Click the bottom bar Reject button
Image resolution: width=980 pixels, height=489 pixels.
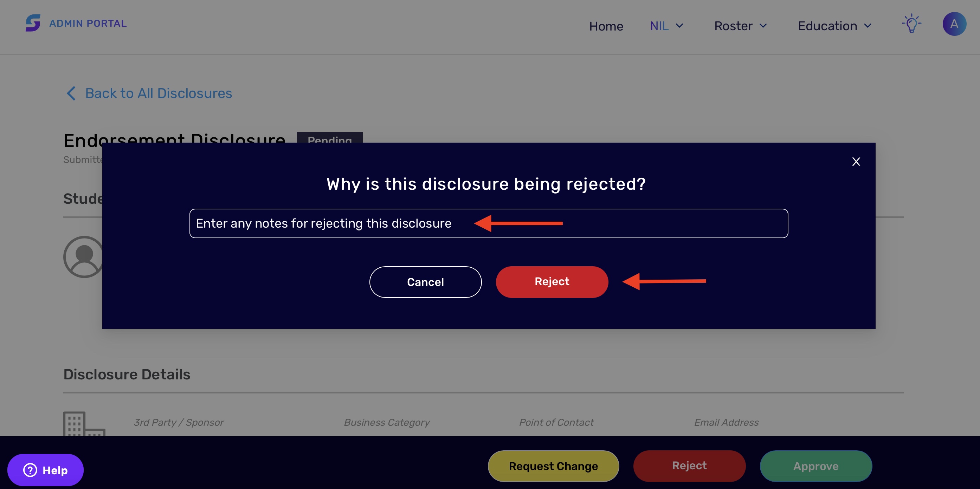tap(689, 466)
